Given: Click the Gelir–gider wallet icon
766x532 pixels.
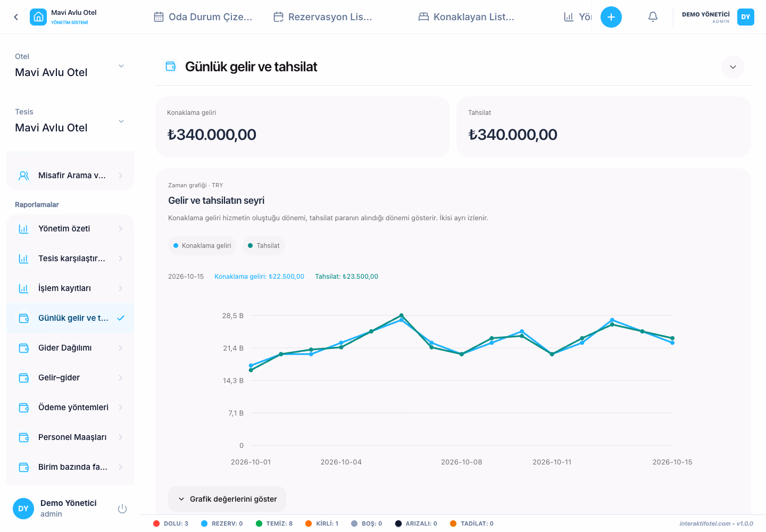Looking at the screenshot, I should (x=24, y=378).
